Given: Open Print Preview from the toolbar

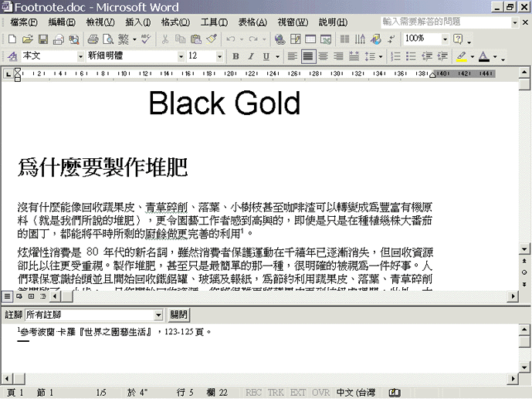Looking at the screenshot, I should 108,39.
